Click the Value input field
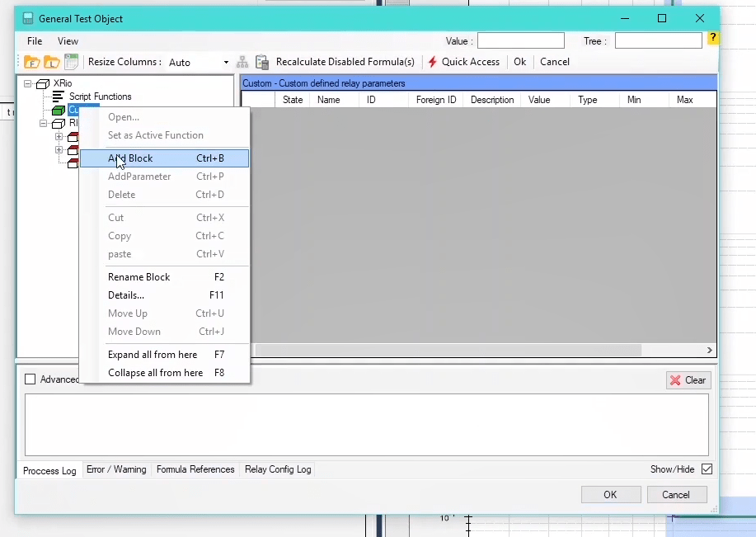Screen dimensions: 756x537 (x=520, y=40)
